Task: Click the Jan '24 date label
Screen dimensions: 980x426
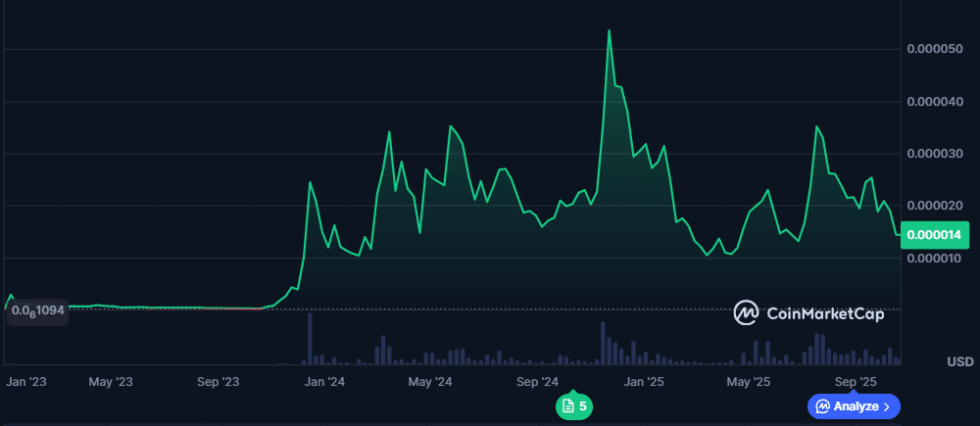Action: tap(323, 380)
